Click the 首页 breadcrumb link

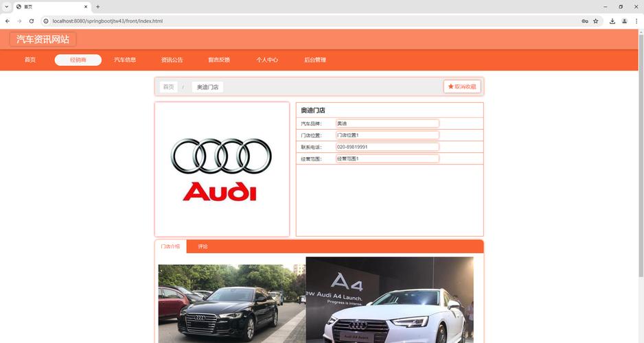[x=168, y=87]
